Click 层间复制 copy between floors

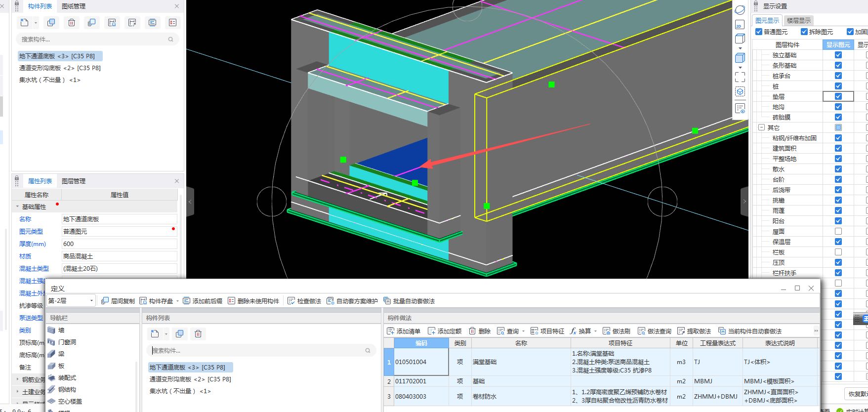tap(105, 301)
